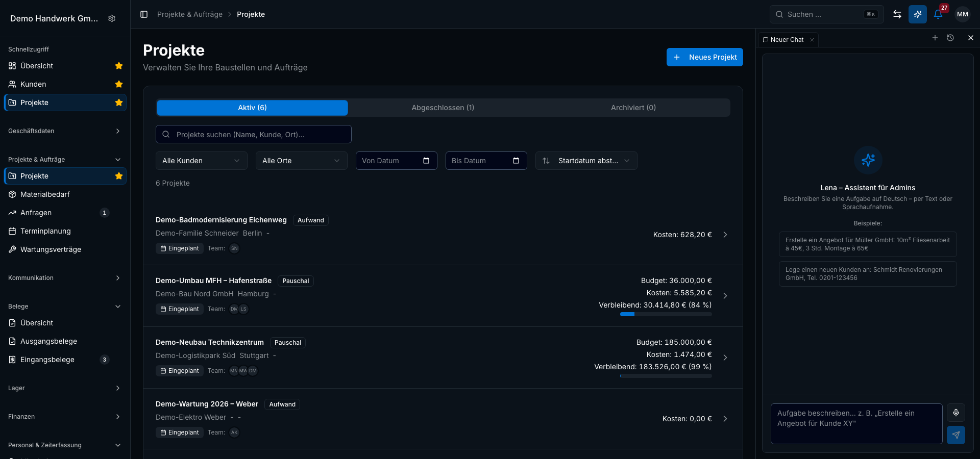The height and width of the screenshot is (459, 980).
Task: Open the Alle Orte filter dropdown
Action: [302, 161]
